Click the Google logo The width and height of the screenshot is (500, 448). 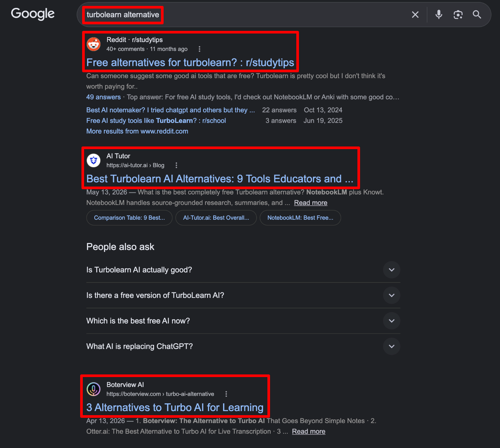pos(33,14)
